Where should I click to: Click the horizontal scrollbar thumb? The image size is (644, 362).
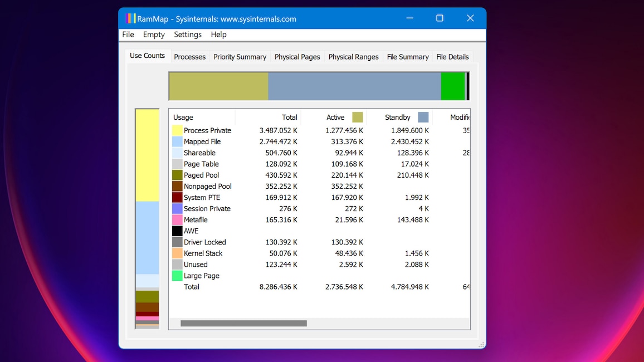(x=243, y=324)
